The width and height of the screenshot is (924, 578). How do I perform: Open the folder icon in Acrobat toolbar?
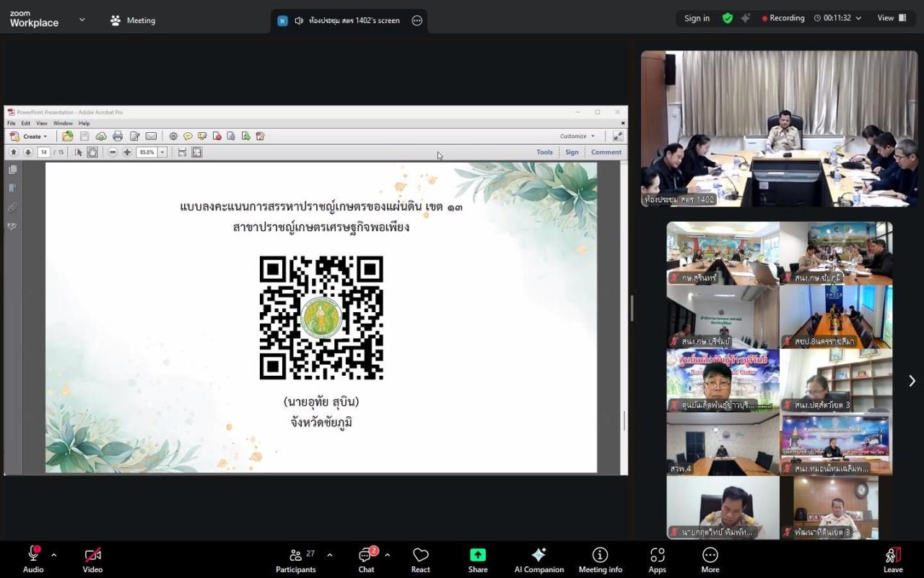[67, 136]
